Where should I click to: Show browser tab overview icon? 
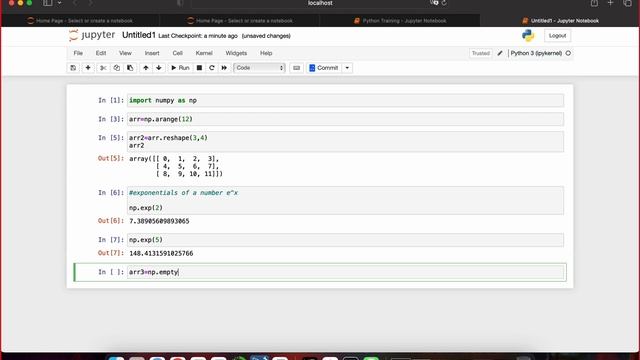tap(628, 3)
